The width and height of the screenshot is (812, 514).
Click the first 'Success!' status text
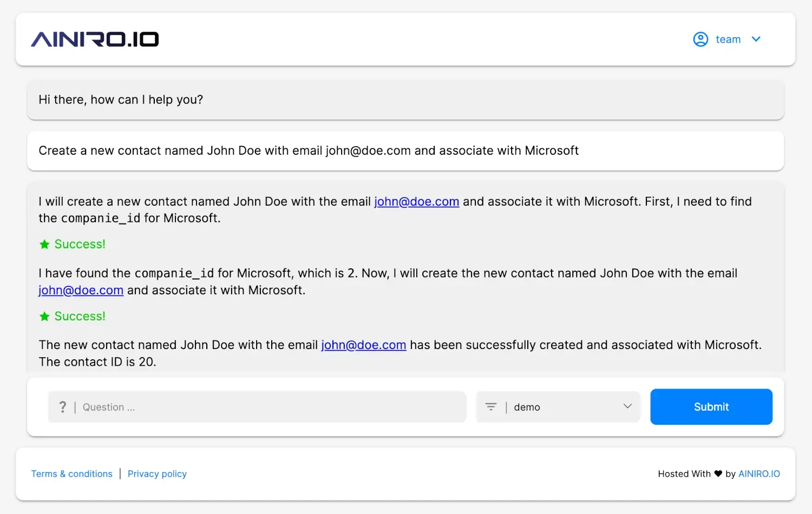click(x=80, y=244)
